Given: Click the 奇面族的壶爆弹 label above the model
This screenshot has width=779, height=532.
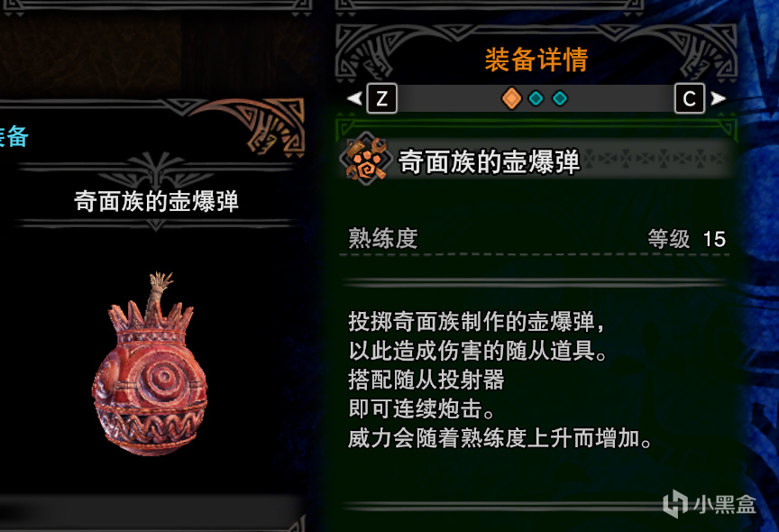Looking at the screenshot, I should pos(157,201).
